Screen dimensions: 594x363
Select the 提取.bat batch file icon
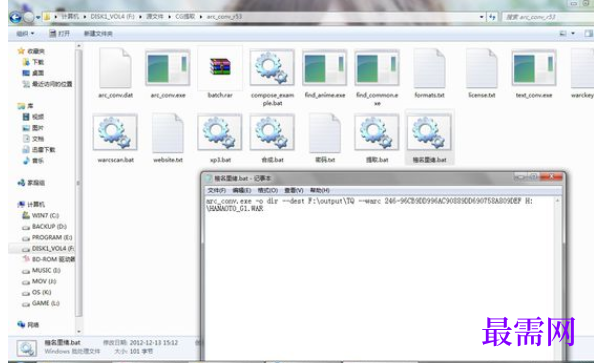tap(377, 133)
